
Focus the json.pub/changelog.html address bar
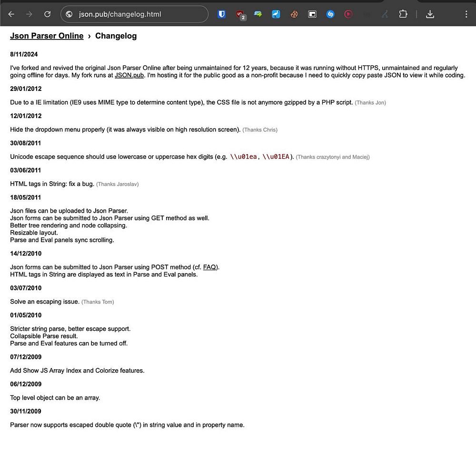pos(135,14)
